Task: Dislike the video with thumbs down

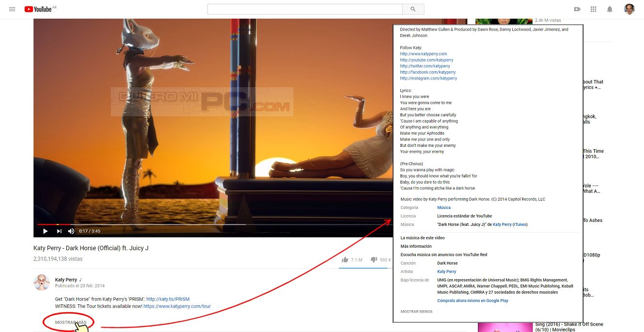Action: point(373,260)
